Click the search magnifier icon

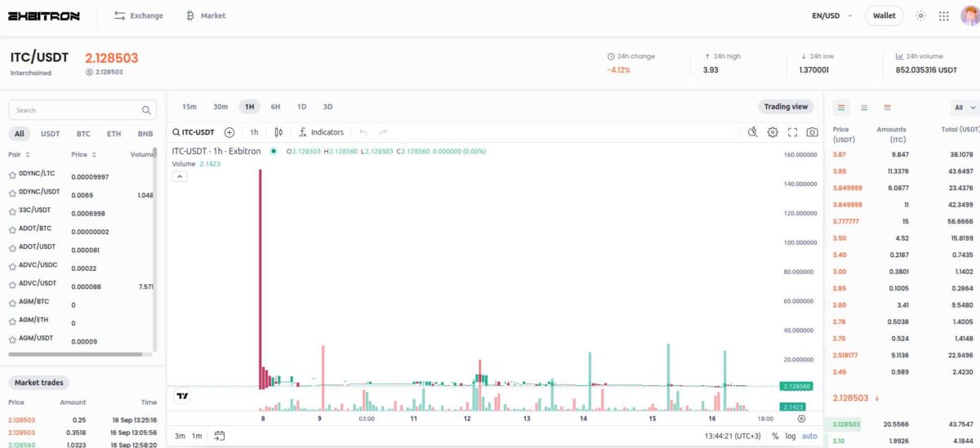point(146,110)
